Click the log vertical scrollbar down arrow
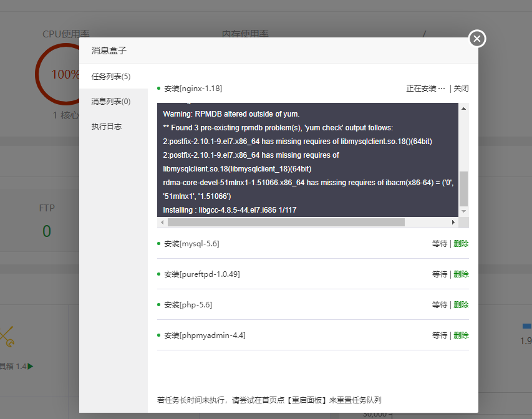This screenshot has width=532, height=419. coord(463,211)
